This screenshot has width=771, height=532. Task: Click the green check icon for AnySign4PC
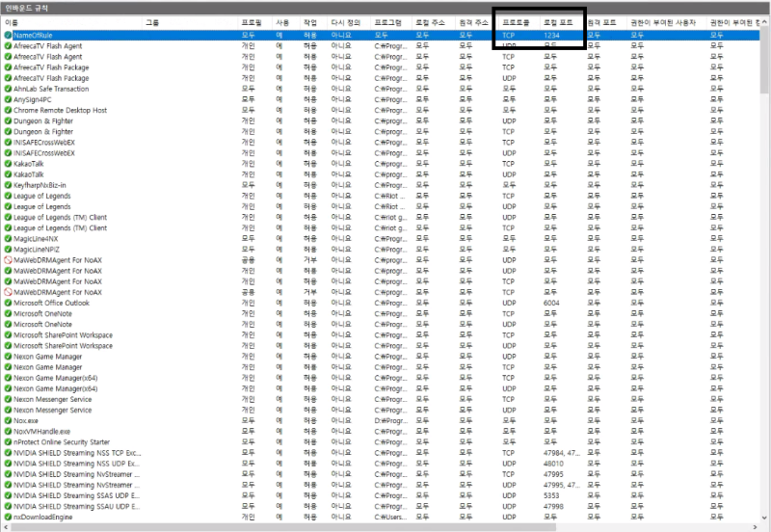point(8,100)
